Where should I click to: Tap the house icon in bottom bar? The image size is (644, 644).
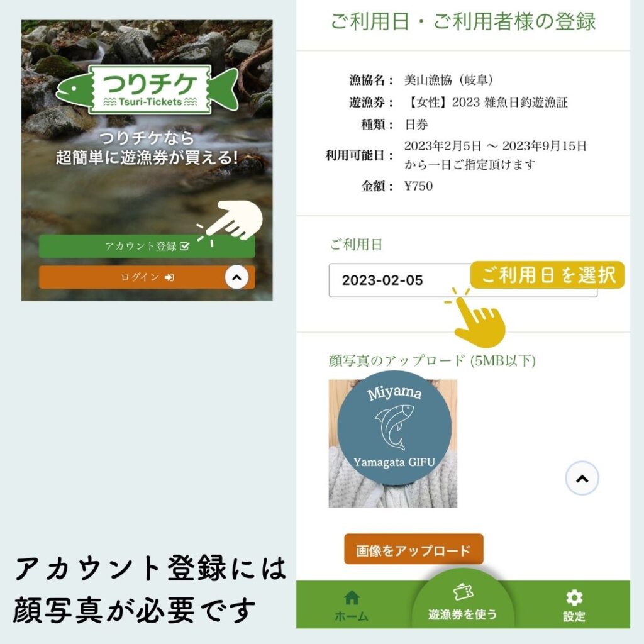coord(352,597)
